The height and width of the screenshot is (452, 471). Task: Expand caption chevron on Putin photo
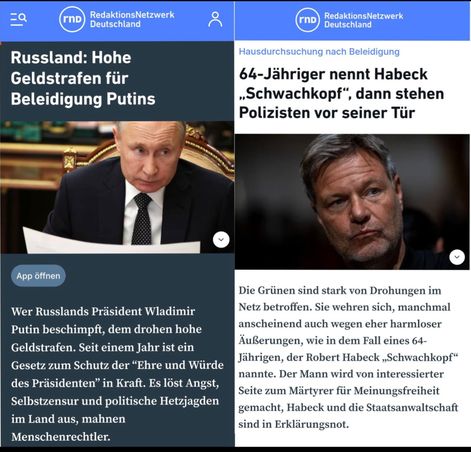tap(221, 239)
